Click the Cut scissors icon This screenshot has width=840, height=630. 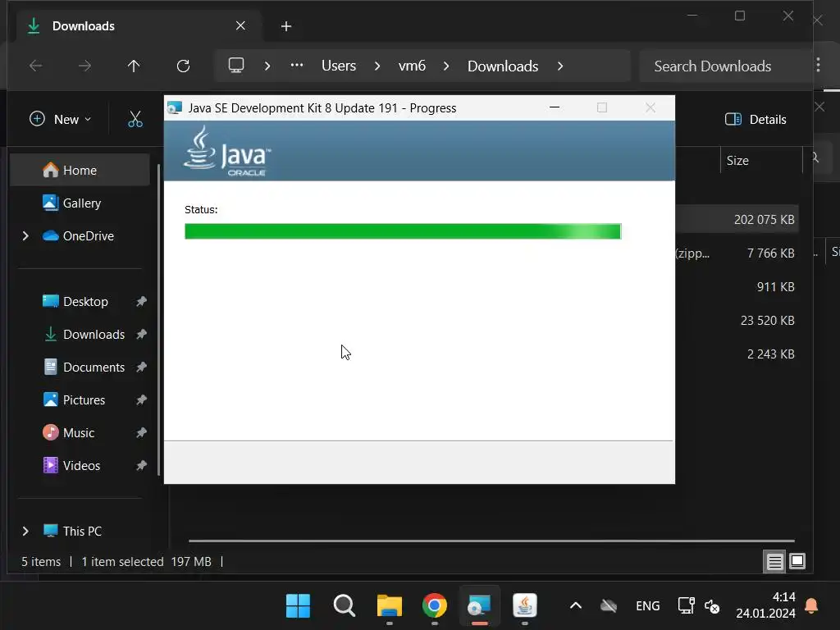tap(135, 119)
